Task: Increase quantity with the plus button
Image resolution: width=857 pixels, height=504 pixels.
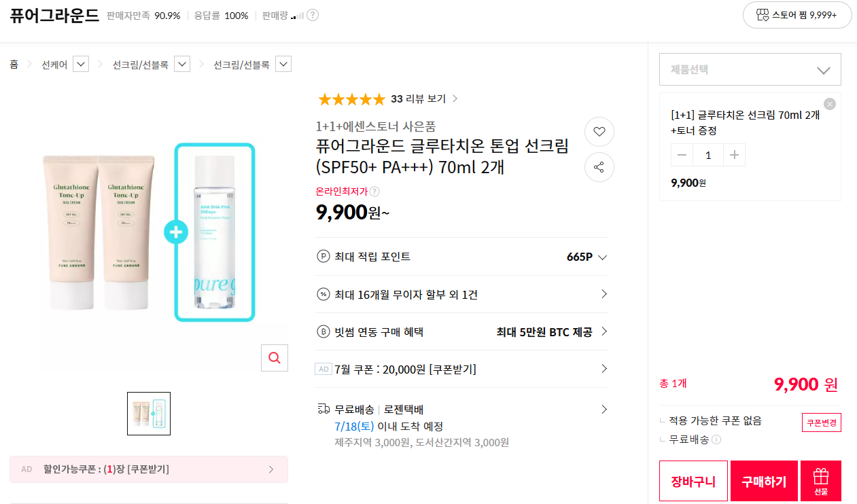Action: [734, 155]
